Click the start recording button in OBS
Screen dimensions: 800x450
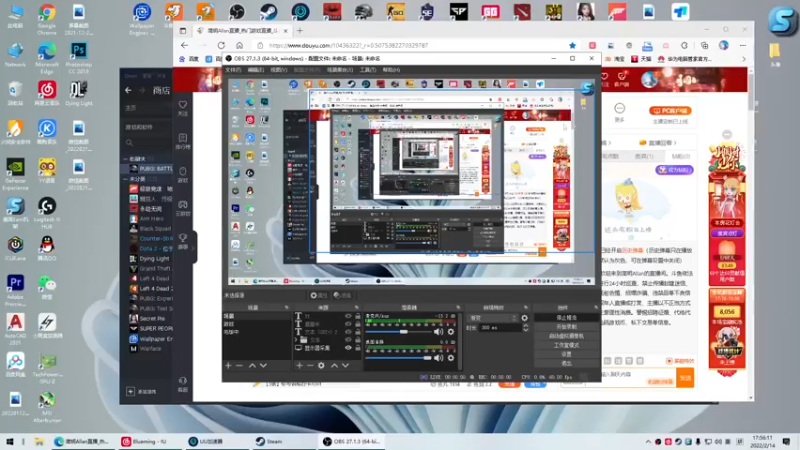[x=566, y=327]
